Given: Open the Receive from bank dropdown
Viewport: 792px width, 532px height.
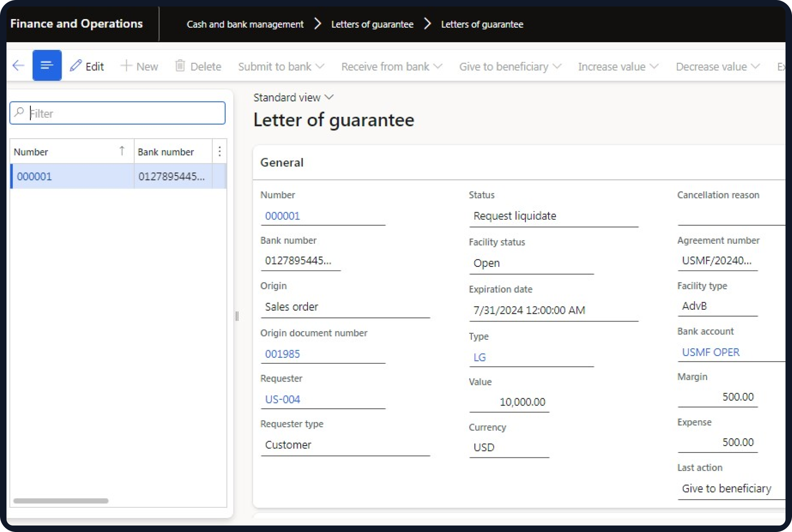Looking at the screenshot, I should pyautogui.click(x=438, y=67).
